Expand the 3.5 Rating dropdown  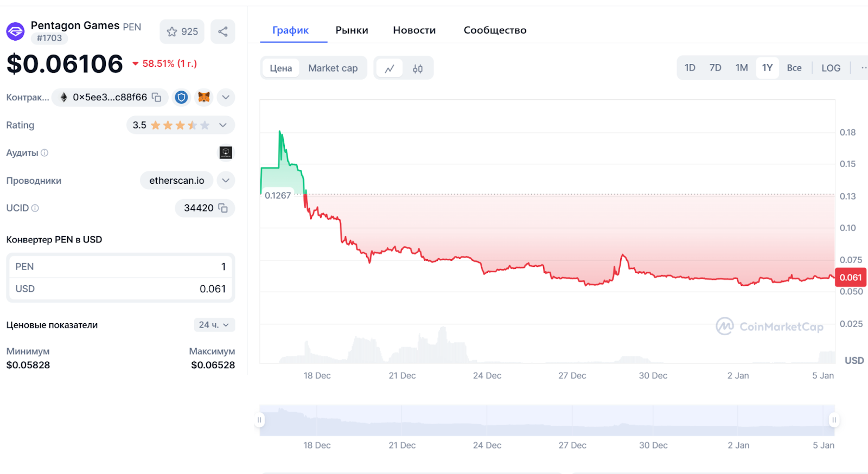[x=223, y=125]
